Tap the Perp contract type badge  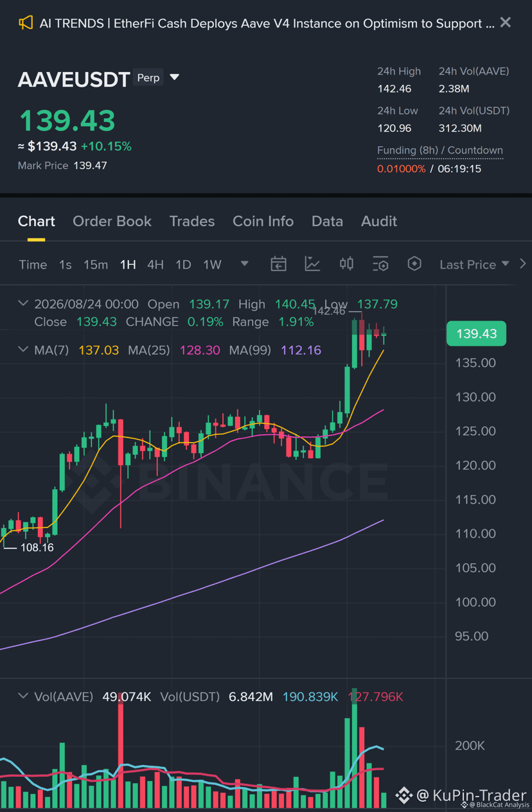[148, 78]
